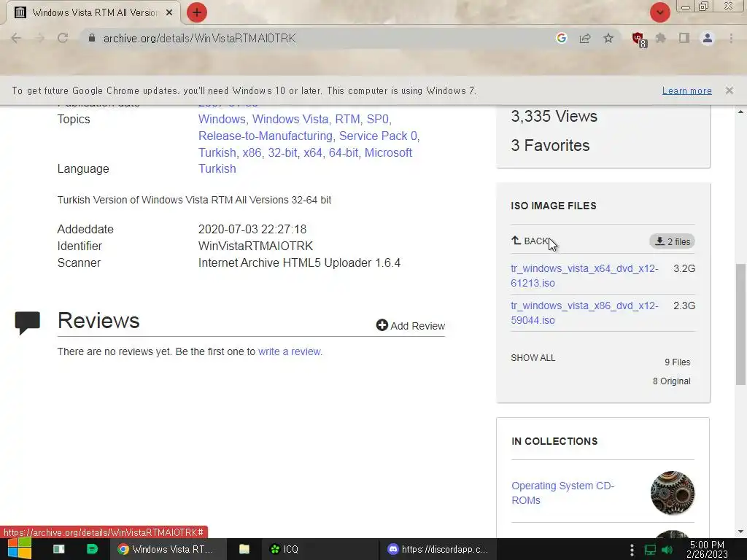Click the page's vertical scrollbar thumb
747x560 pixels.
coord(740,324)
